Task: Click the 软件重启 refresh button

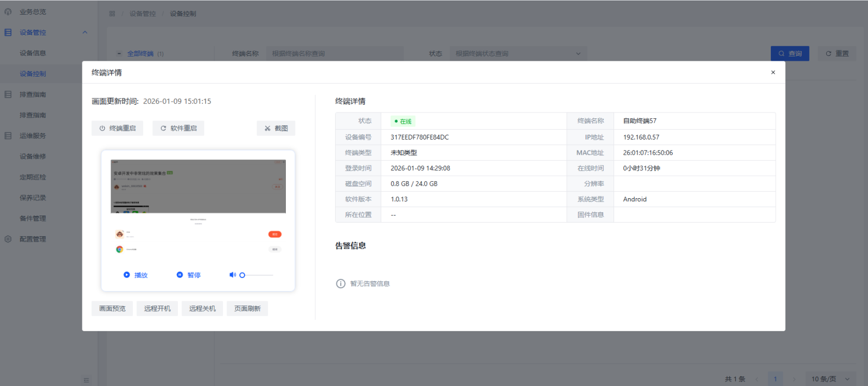Action: click(x=178, y=128)
